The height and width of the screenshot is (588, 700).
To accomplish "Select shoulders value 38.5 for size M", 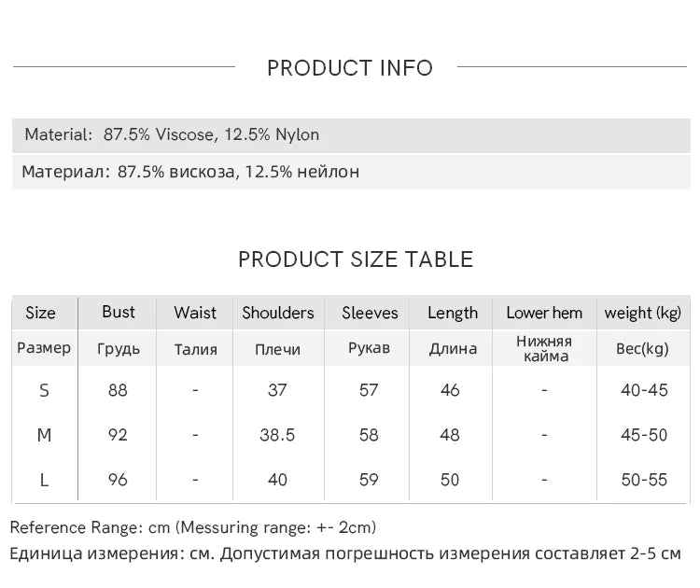I will click(278, 435).
